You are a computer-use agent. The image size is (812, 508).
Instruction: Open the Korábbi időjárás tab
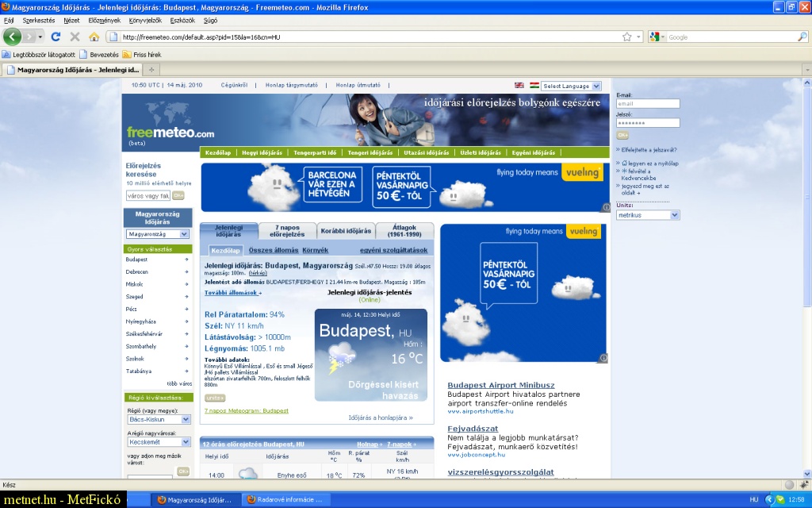pos(345,231)
